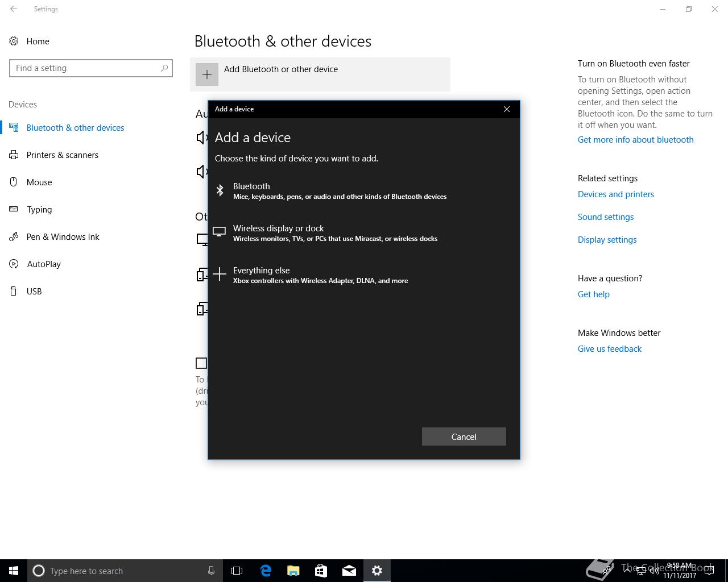Close the Add a device dialog
The height and width of the screenshot is (582, 728).
tap(507, 109)
